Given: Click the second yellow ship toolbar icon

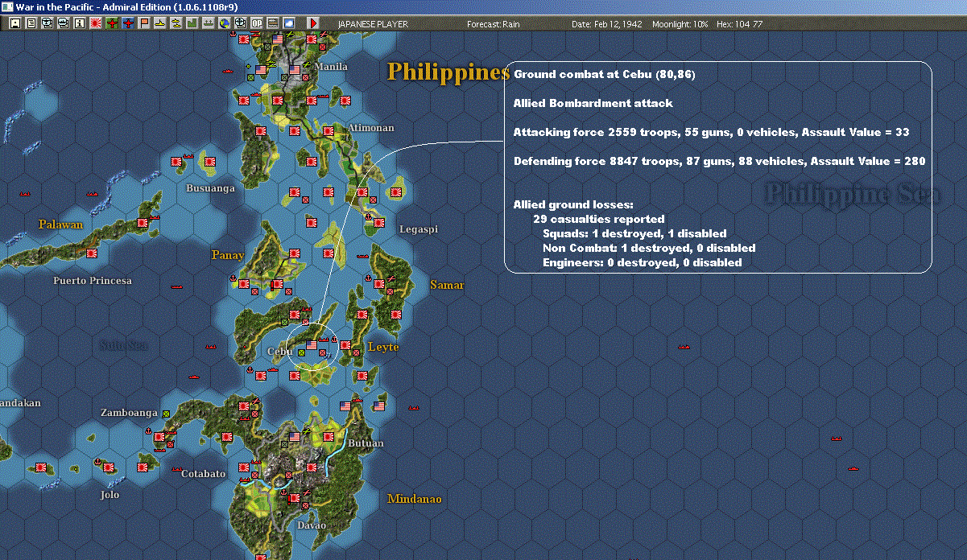Looking at the screenshot, I should pyautogui.click(x=176, y=23).
